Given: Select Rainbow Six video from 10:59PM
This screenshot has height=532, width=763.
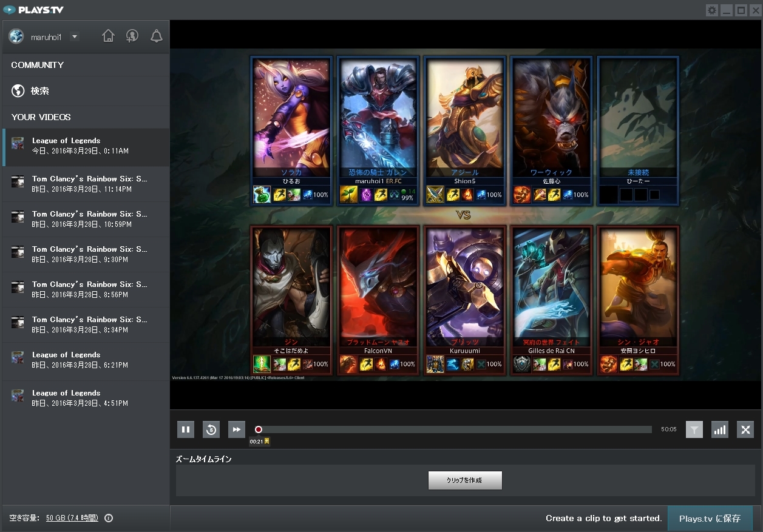Looking at the screenshot, I should 86,219.
